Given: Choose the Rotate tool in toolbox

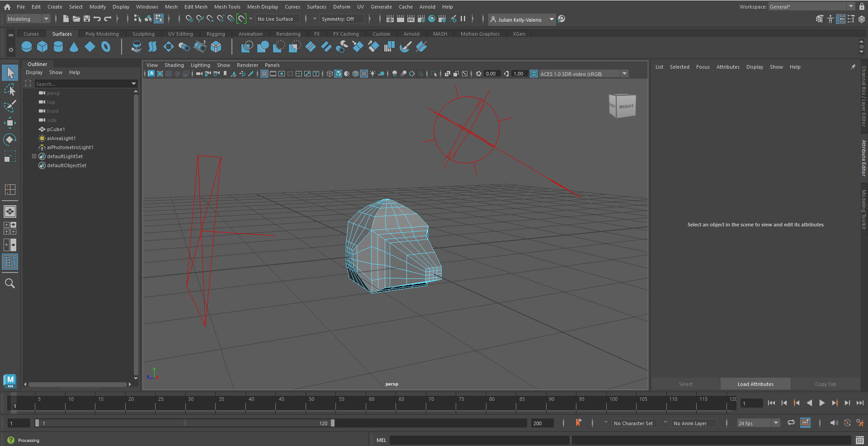Looking at the screenshot, I should pos(9,140).
